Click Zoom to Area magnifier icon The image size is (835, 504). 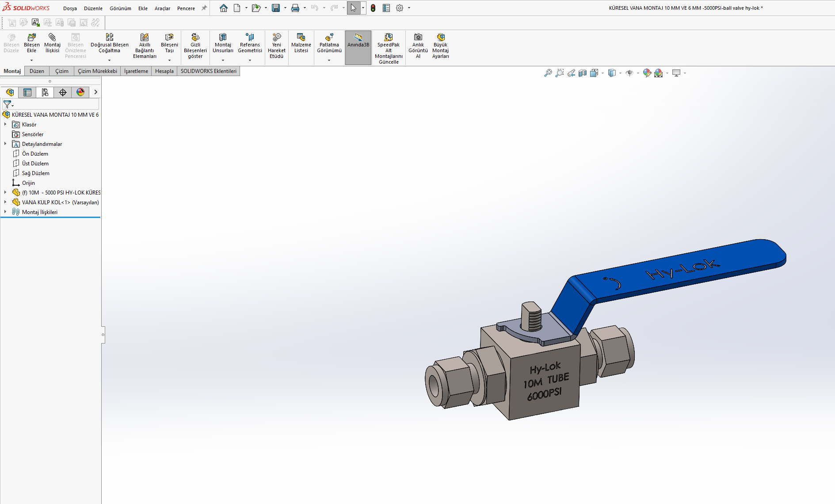(560, 73)
